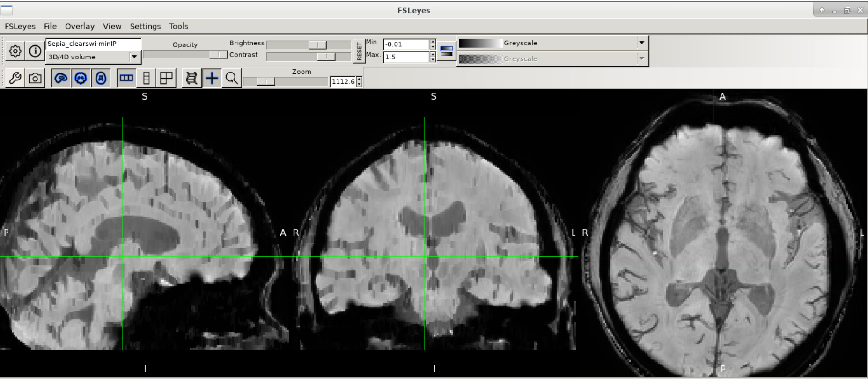This screenshot has width=868, height=379.
Task: Select vertical layout icon
Action: pos(146,78)
